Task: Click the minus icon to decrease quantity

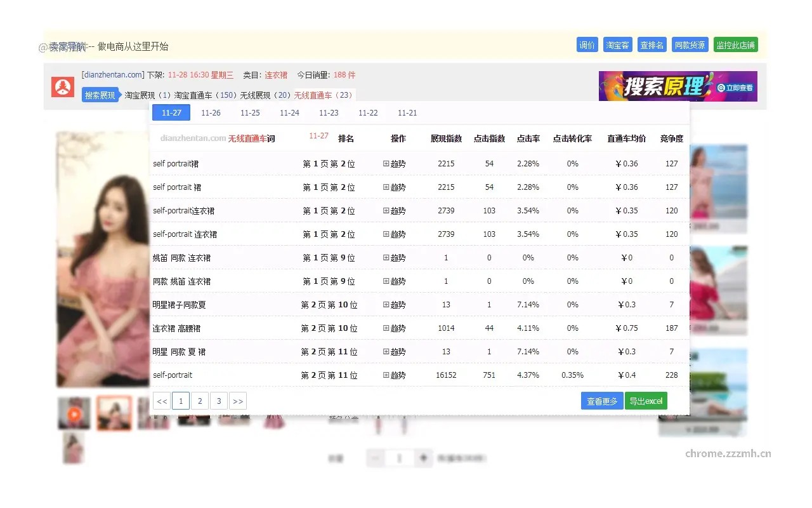Action: [376, 458]
